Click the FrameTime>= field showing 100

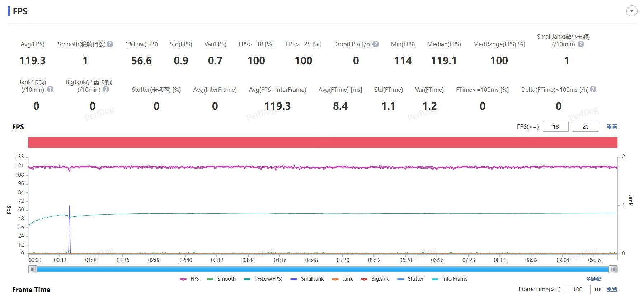tap(577, 289)
